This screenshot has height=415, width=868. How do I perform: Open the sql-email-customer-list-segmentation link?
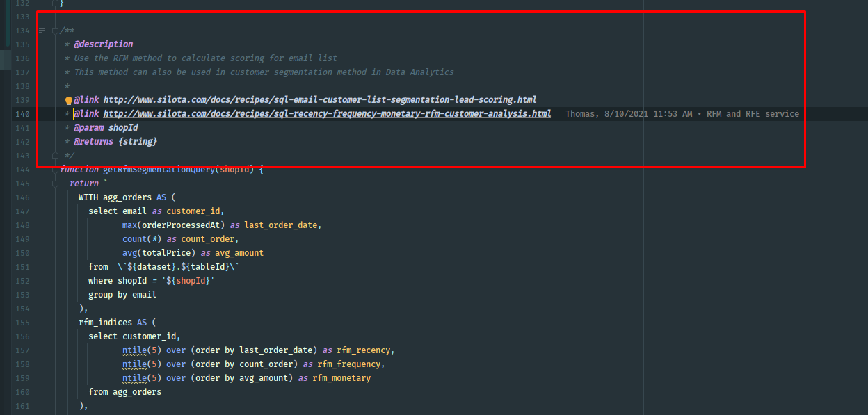[319, 100]
